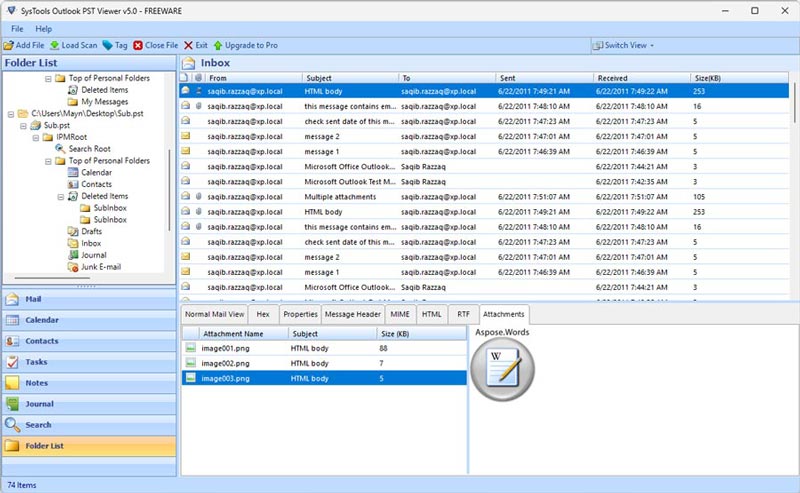This screenshot has height=493, width=800.
Task: Switch to the Message Header tab
Action: (352, 314)
